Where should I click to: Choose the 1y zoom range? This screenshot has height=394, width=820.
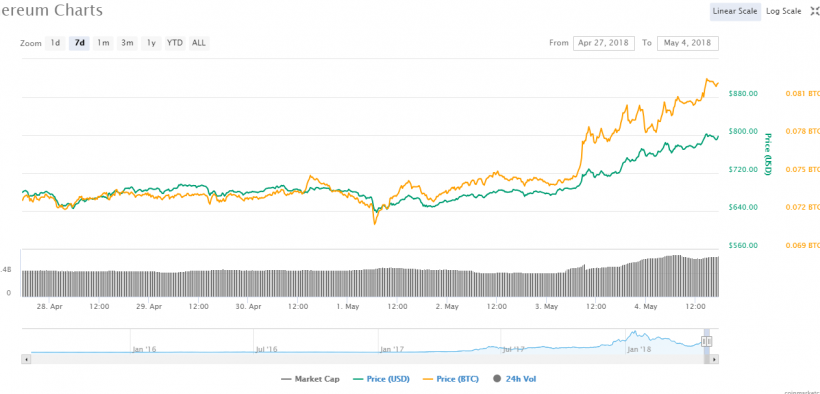151,43
